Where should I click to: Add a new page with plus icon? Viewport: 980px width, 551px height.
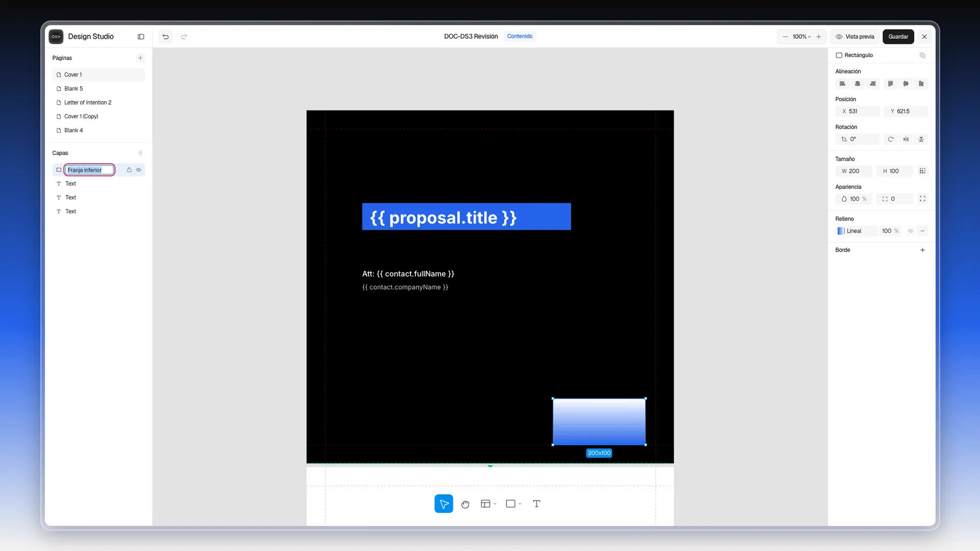[140, 58]
